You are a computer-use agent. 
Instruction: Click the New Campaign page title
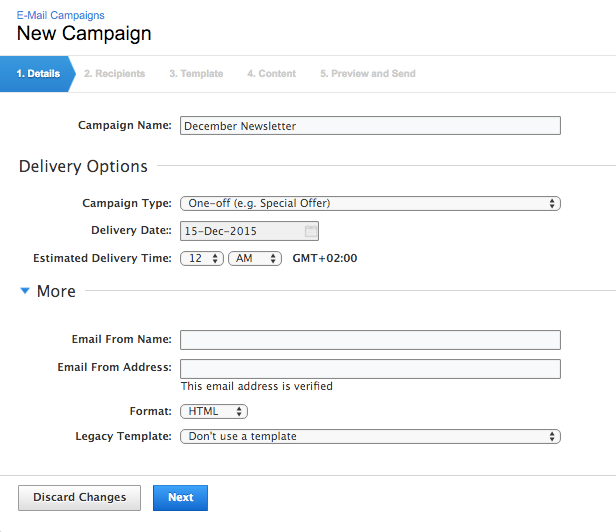point(84,33)
